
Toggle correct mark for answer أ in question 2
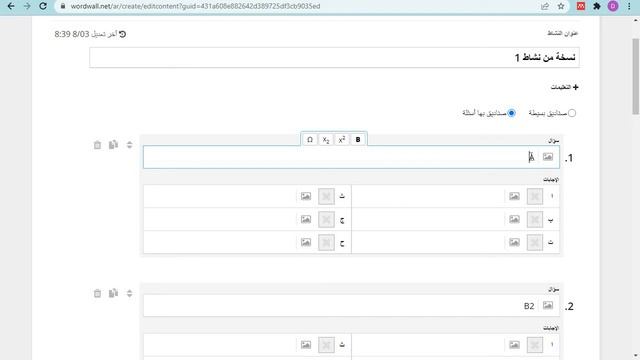click(x=535, y=345)
